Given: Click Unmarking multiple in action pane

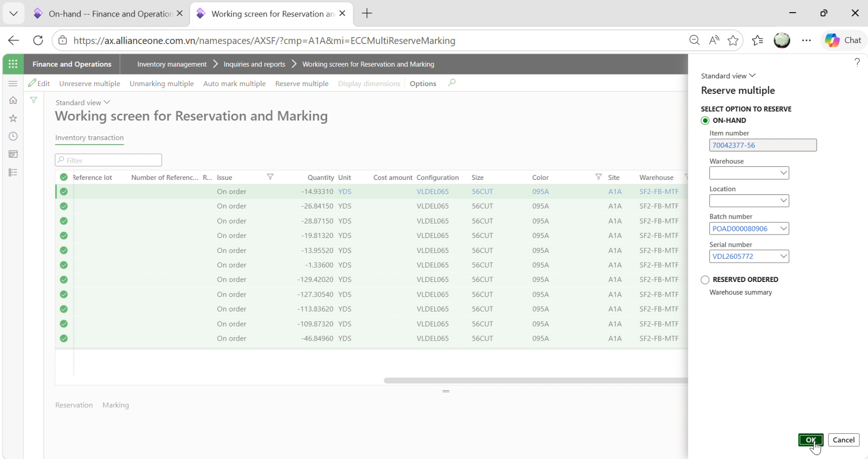Looking at the screenshot, I should (x=162, y=83).
